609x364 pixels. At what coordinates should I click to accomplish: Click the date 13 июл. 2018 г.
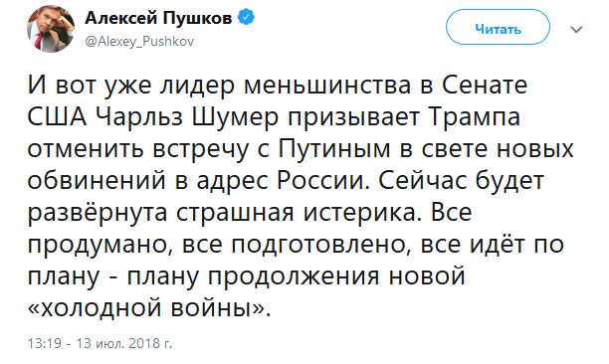124,343
